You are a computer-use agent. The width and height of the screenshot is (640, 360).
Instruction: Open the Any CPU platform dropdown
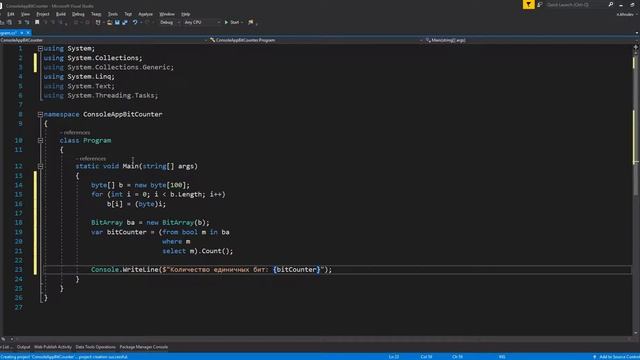pos(202,22)
